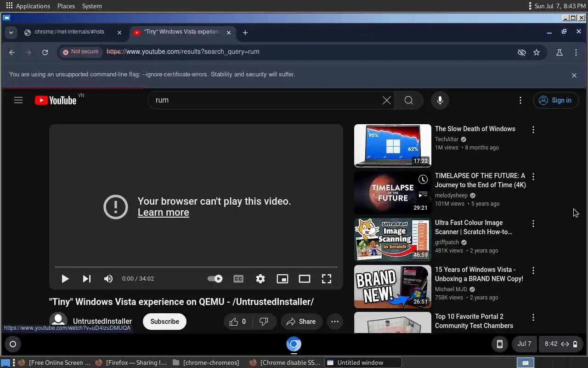Viewport: 588px width, 368px height.
Task: Mute the video player volume
Action: 108,279
